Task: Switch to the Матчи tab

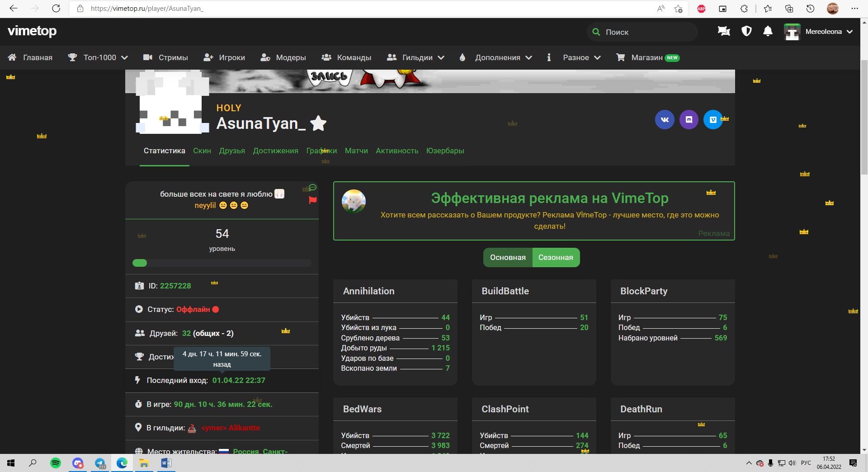Action: [x=356, y=151]
